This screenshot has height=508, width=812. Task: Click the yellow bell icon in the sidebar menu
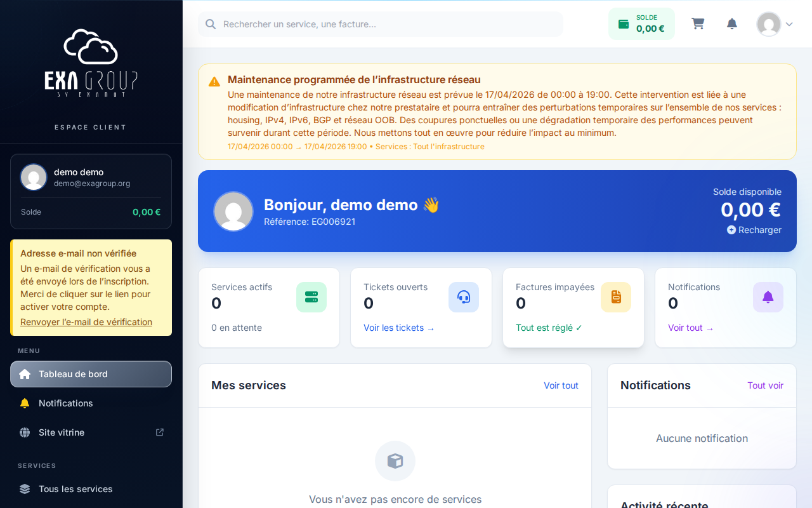(25, 403)
